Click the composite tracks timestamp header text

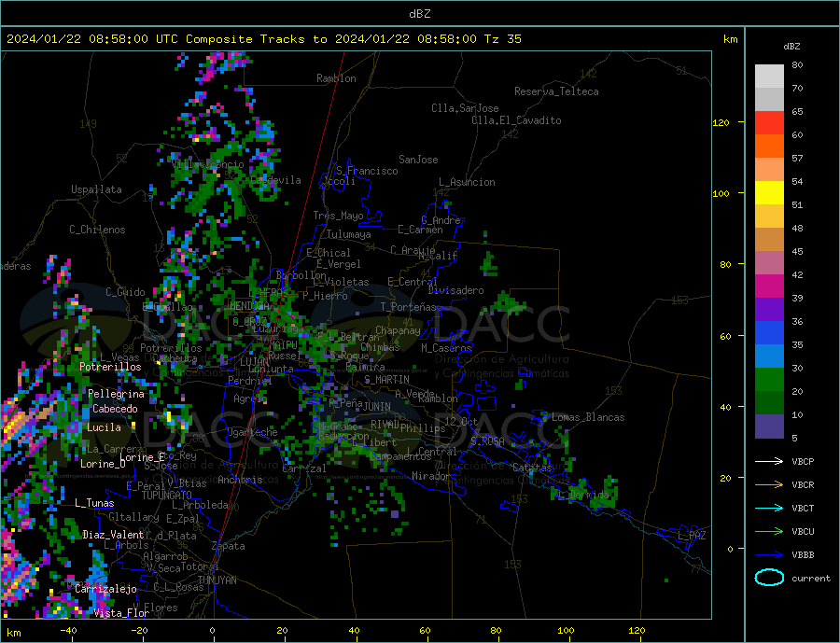coord(263,39)
